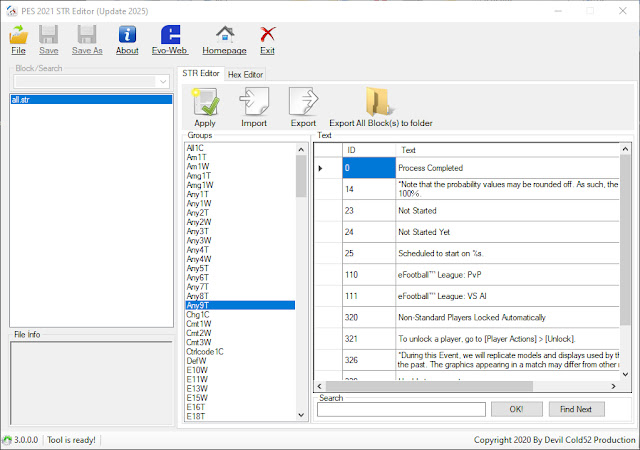Click the Import icon
This screenshot has height=450, width=640.
coord(254,101)
